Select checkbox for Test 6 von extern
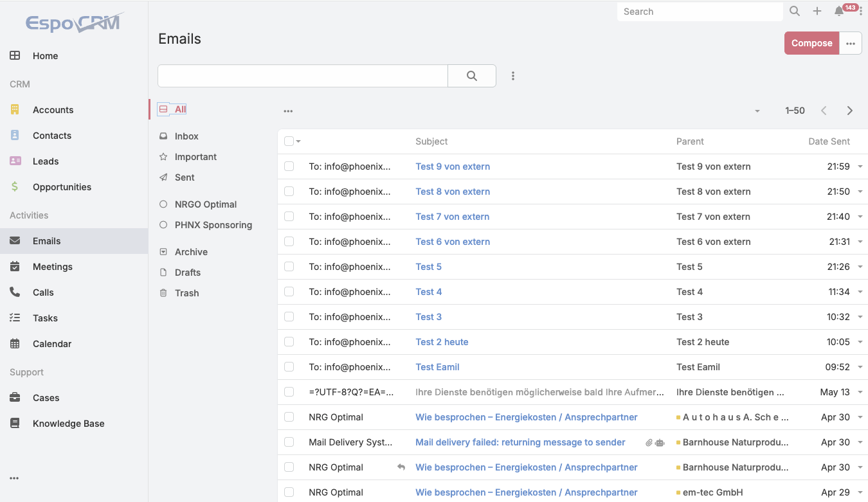Viewport: 868px width, 502px height. coord(289,242)
